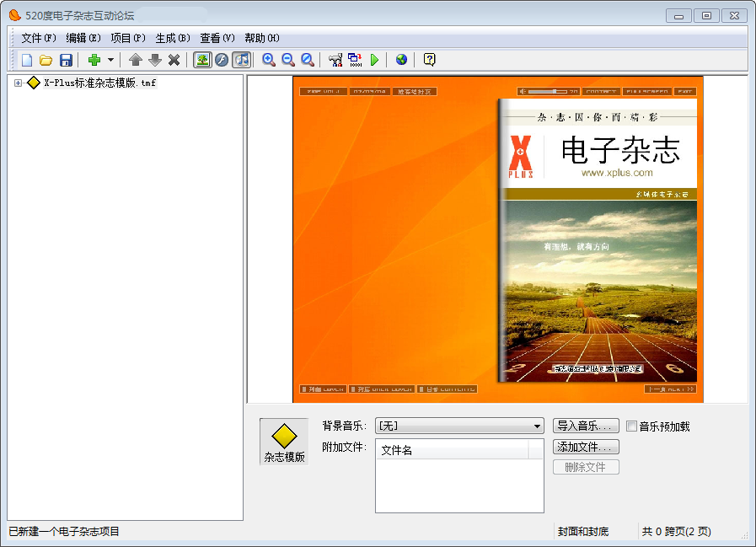Delete item using the X toolbar icon

click(174, 60)
